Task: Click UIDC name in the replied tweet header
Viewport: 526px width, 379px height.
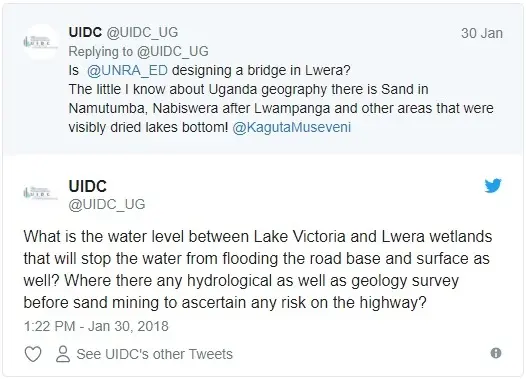Action: 85,32
